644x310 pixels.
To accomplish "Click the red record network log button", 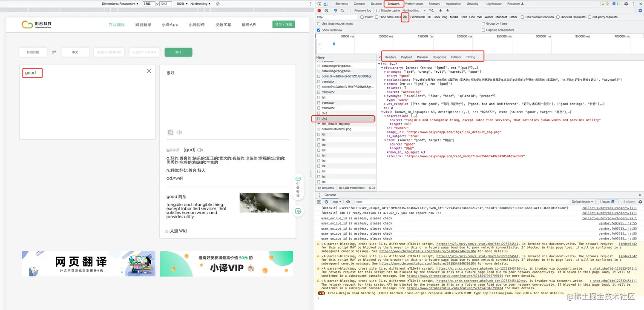I will click(319, 11).
